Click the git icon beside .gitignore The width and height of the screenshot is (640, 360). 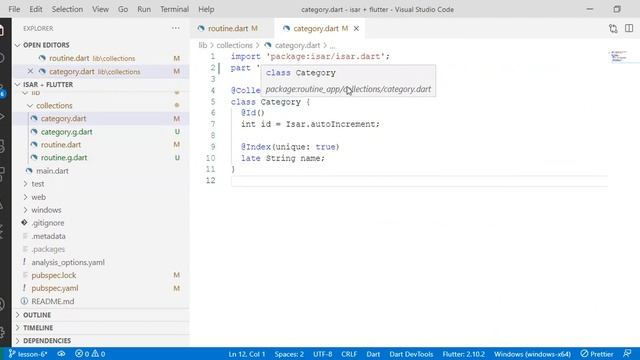[24, 223]
